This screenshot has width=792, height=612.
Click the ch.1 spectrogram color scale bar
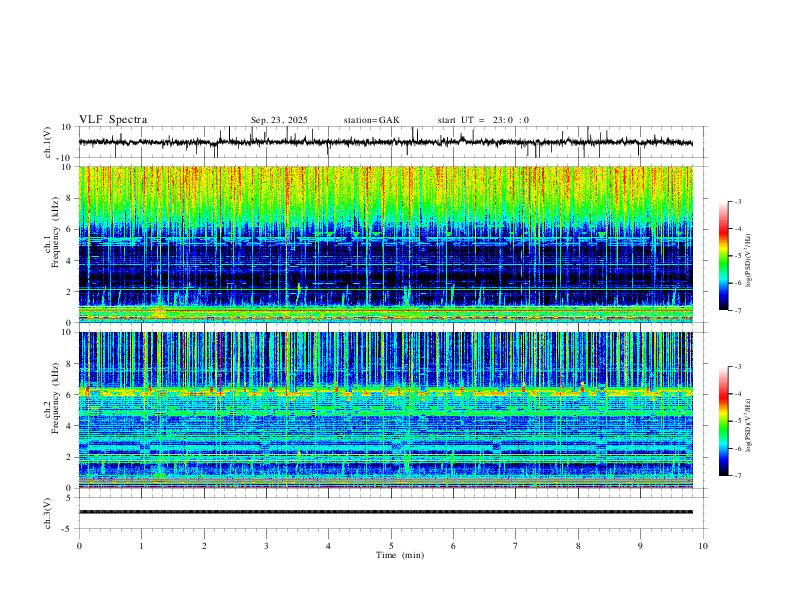723,256
